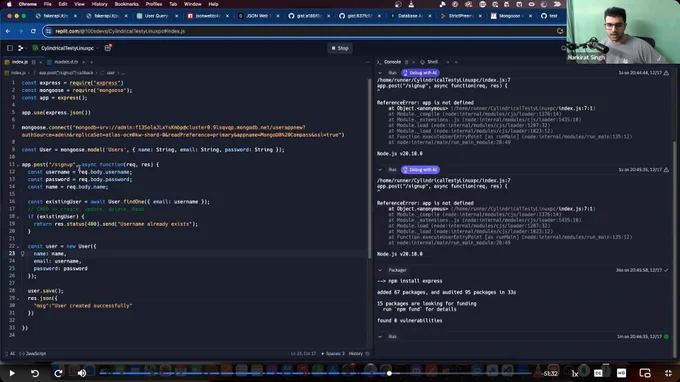Viewport: 680px width, 382px height.
Task: Switch to the Shell tab
Action: 432,62
